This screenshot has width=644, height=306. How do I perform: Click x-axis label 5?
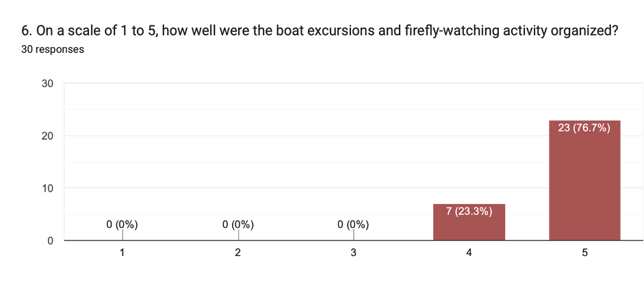tap(584, 253)
